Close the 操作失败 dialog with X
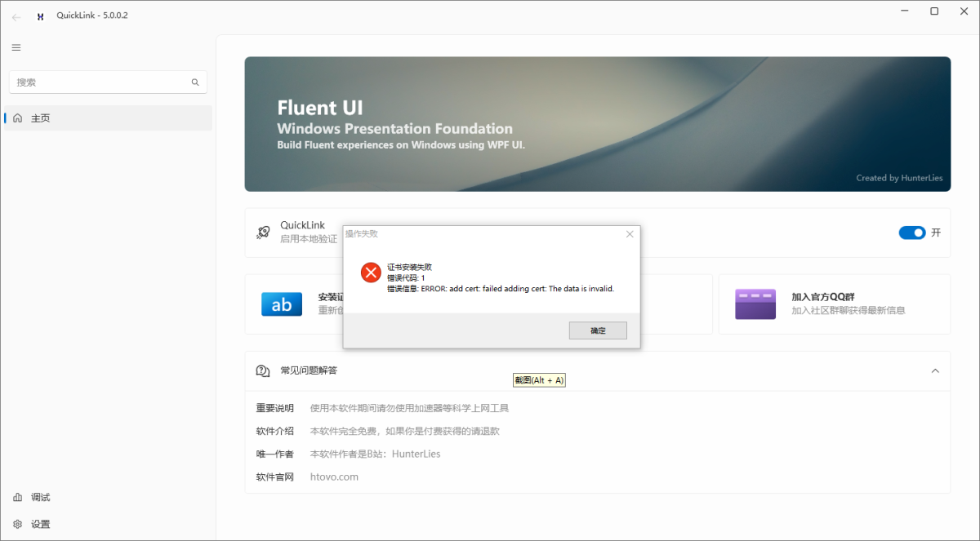 (630, 233)
